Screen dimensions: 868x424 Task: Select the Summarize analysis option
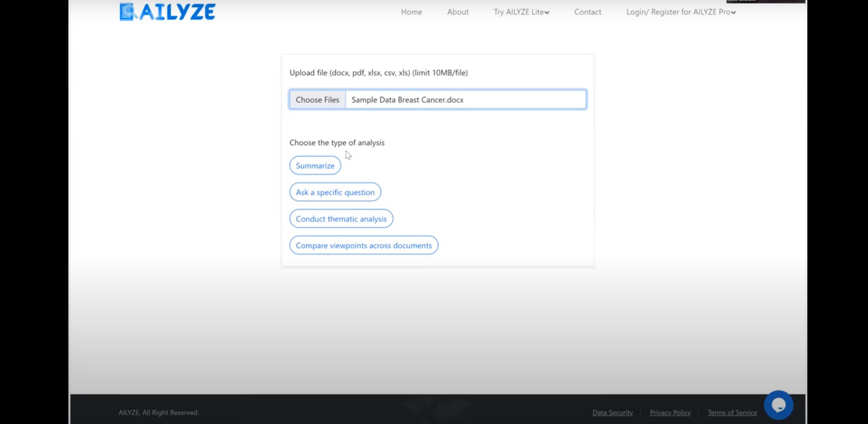pos(315,165)
